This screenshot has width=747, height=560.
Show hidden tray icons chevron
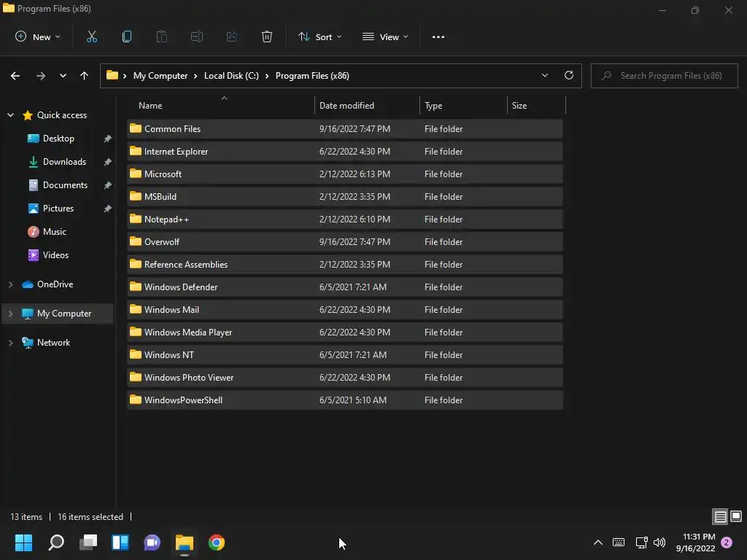tap(598, 542)
